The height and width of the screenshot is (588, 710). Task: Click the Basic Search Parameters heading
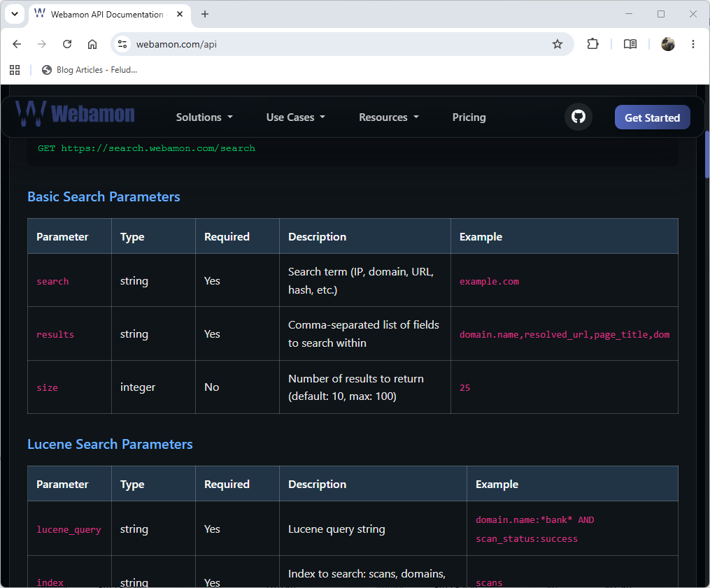(x=104, y=197)
